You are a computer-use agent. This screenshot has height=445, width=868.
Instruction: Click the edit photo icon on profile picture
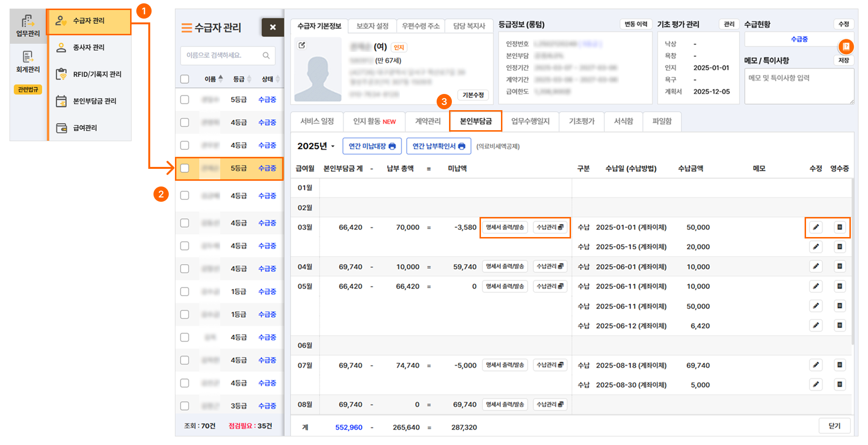(302, 45)
